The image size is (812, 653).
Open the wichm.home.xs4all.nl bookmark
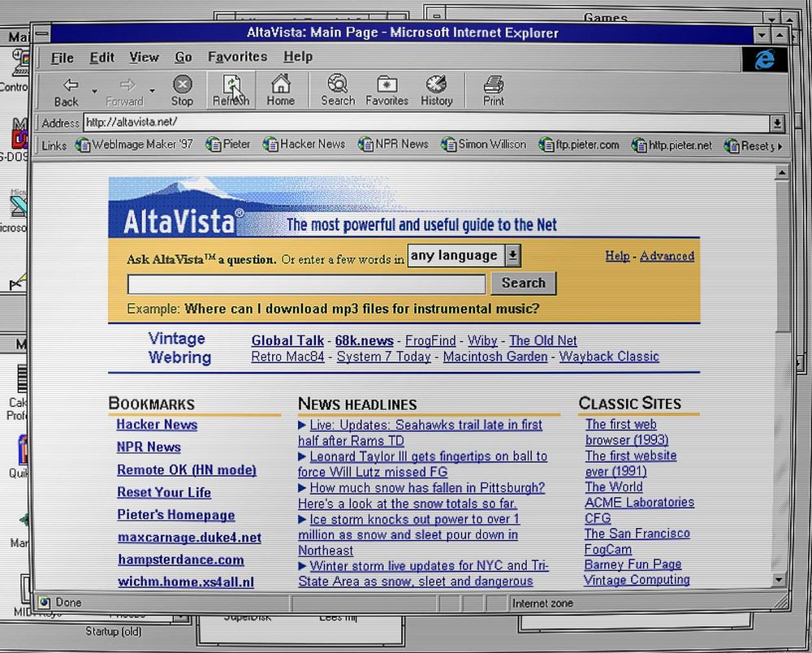tap(186, 582)
